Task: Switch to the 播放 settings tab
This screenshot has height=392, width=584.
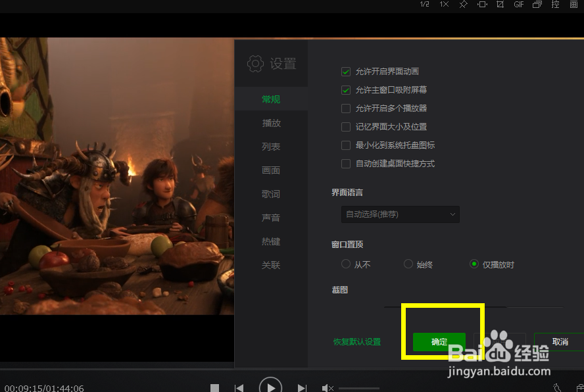Action: (x=271, y=123)
